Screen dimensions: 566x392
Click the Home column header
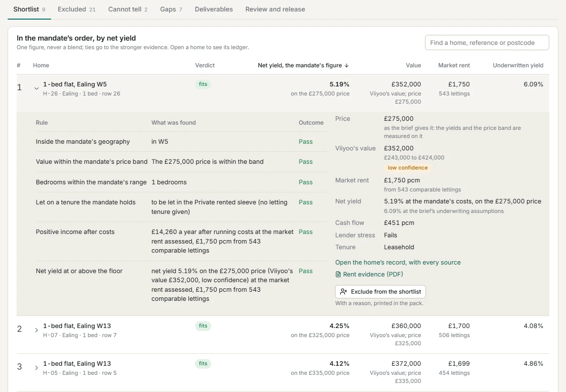click(x=41, y=65)
